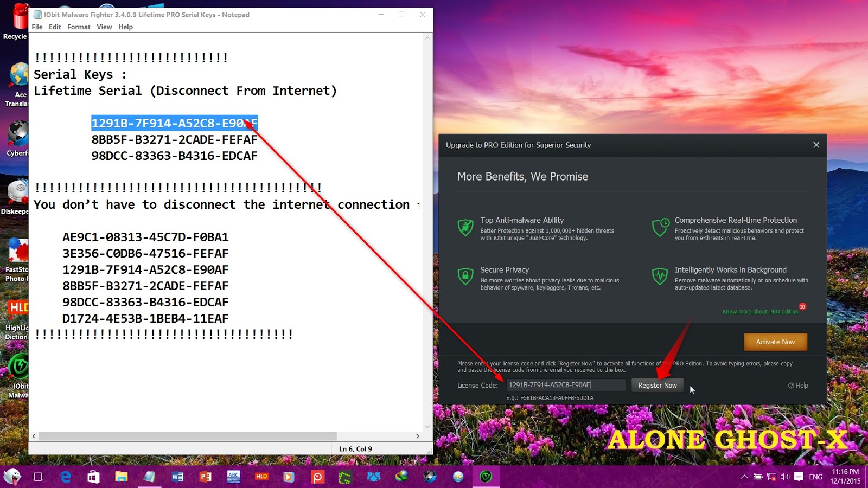The image size is (868, 488).
Task: Switch to IObit Malware Fighter taskbar icon
Action: coord(486,477)
